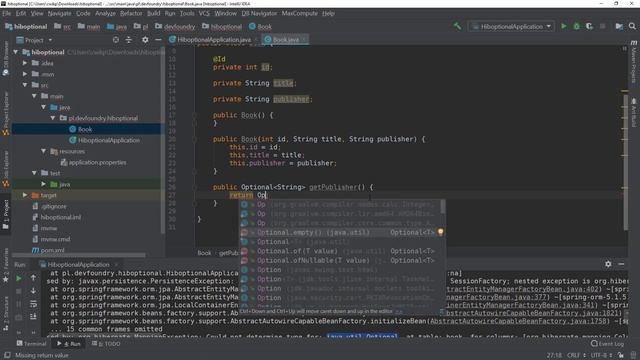Start debugging with the bug icon
The width and height of the screenshot is (640, 360).
click(x=576, y=27)
